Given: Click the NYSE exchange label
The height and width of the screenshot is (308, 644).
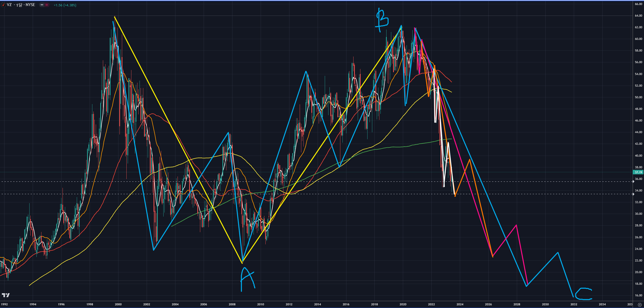Looking at the screenshot, I should [30, 5].
